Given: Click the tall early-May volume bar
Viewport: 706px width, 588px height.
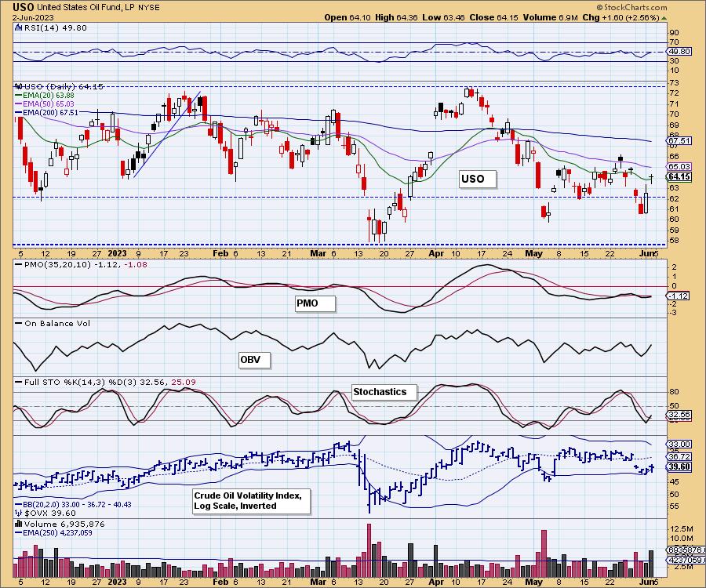Looking at the screenshot, I should (544, 554).
